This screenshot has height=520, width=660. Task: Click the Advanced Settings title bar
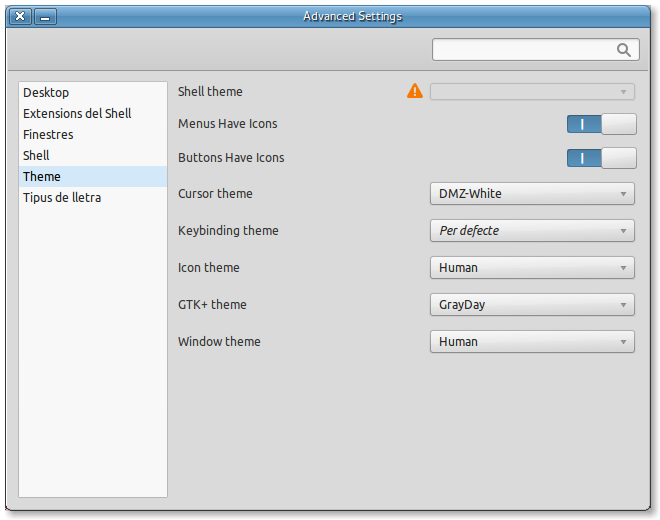coord(352,16)
